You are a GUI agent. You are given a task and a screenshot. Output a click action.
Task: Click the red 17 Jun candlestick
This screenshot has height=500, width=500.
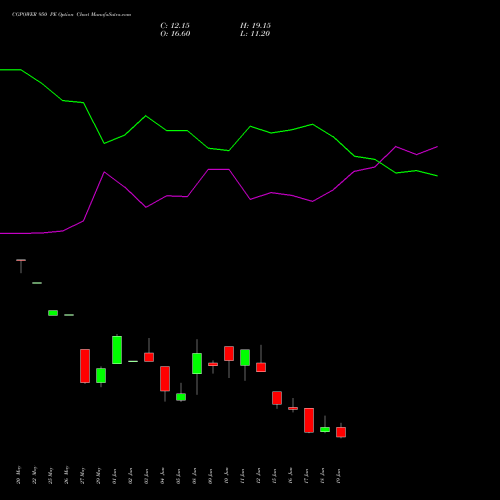click(309, 420)
